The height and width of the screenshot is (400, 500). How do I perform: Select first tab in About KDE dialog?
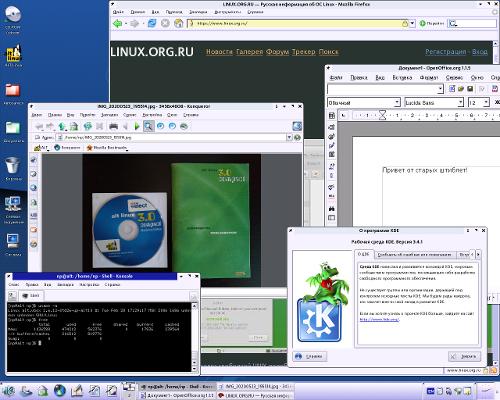pyautogui.click(x=364, y=254)
